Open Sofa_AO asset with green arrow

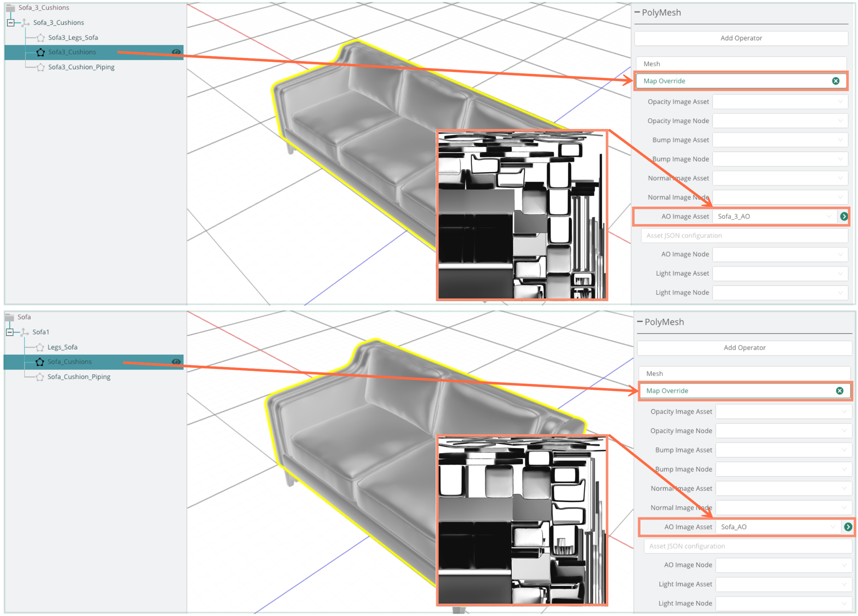(848, 527)
